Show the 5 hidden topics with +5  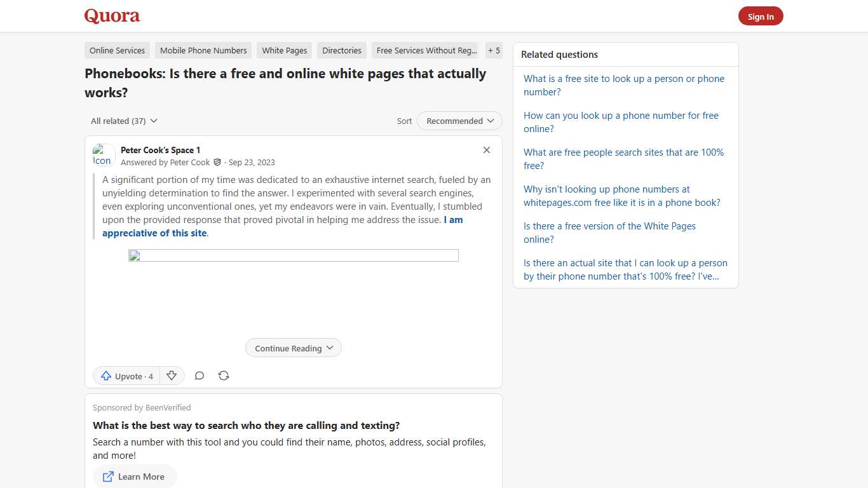(494, 50)
